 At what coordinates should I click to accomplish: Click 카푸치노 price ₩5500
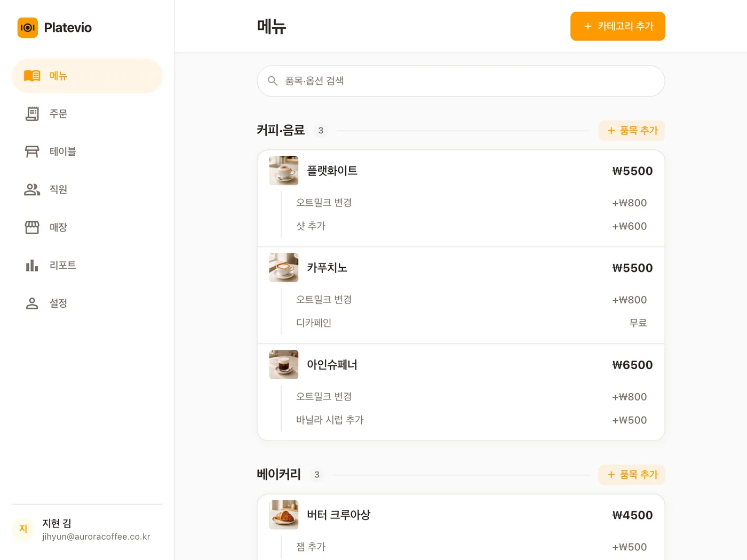(x=632, y=268)
